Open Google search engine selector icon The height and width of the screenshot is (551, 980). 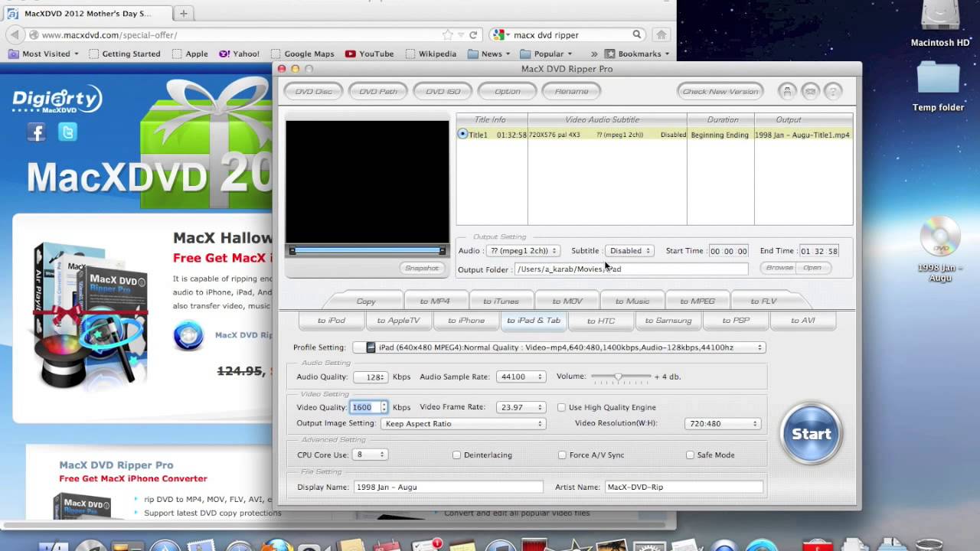tap(501, 34)
